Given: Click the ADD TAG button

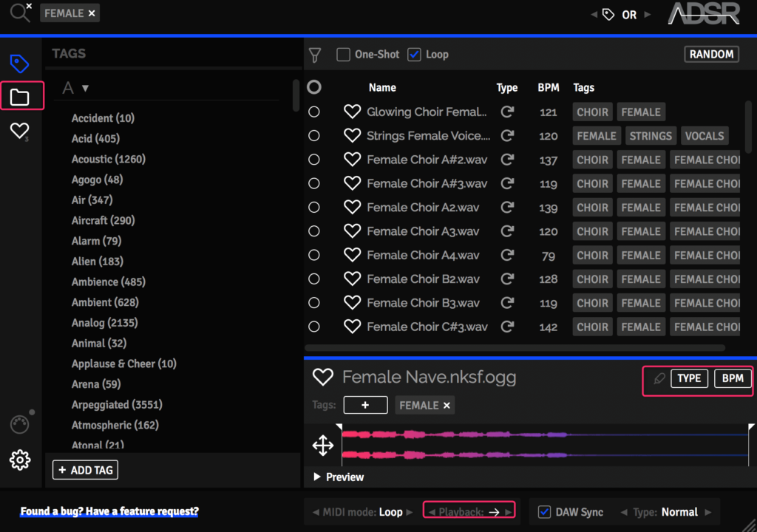Looking at the screenshot, I should pos(85,470).
